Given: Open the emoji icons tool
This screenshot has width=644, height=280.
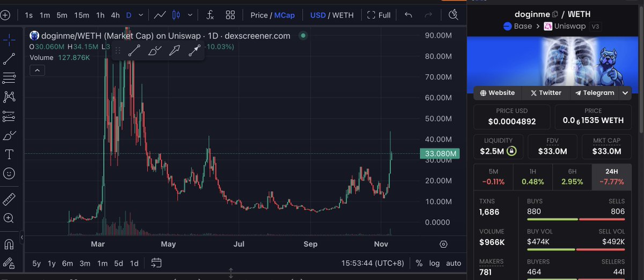Looking at the screenshot, I should coord(9,174).
